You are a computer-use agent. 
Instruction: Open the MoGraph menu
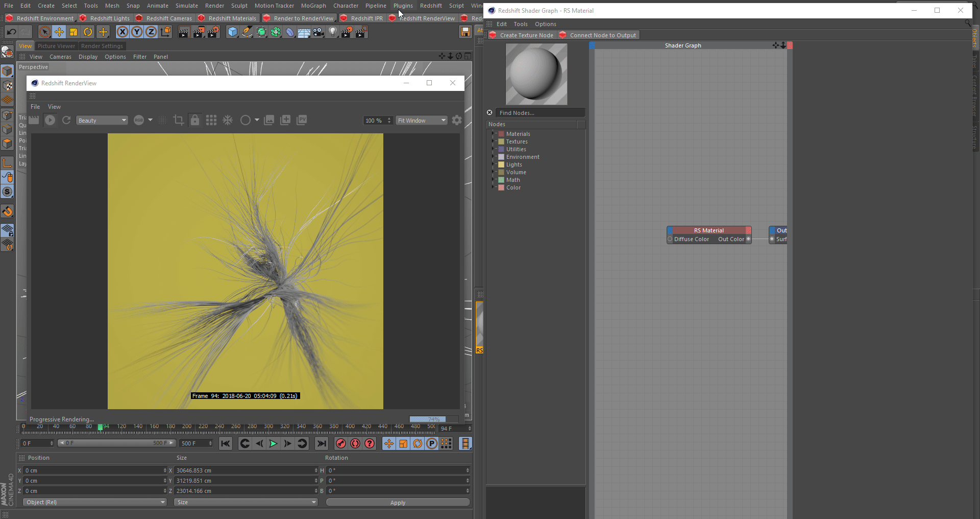coord(313,6)
